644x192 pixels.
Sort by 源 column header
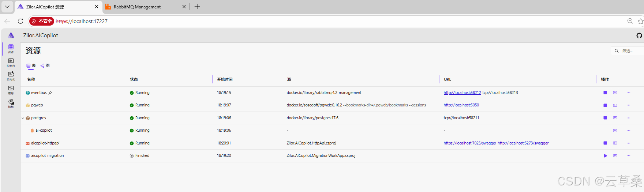click(289, 79)
